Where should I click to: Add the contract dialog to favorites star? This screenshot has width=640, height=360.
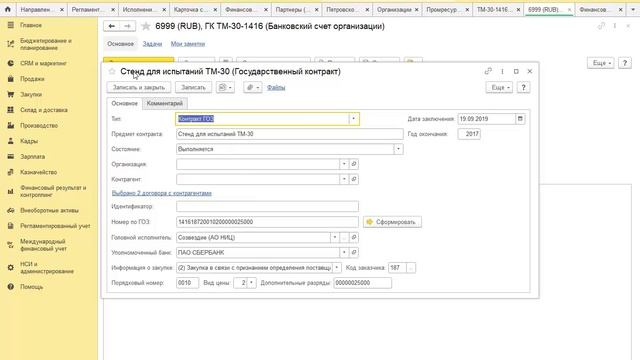point(112,71)
